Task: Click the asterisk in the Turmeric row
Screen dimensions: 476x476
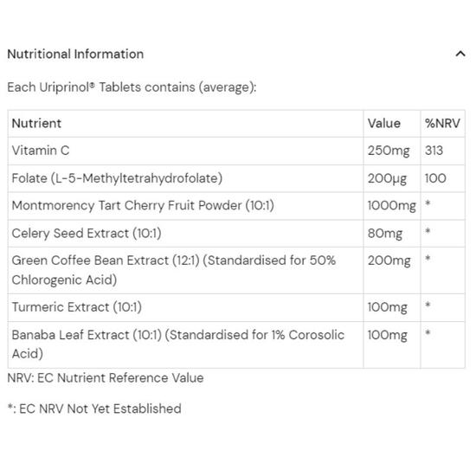Action: (x=428, y=305)
